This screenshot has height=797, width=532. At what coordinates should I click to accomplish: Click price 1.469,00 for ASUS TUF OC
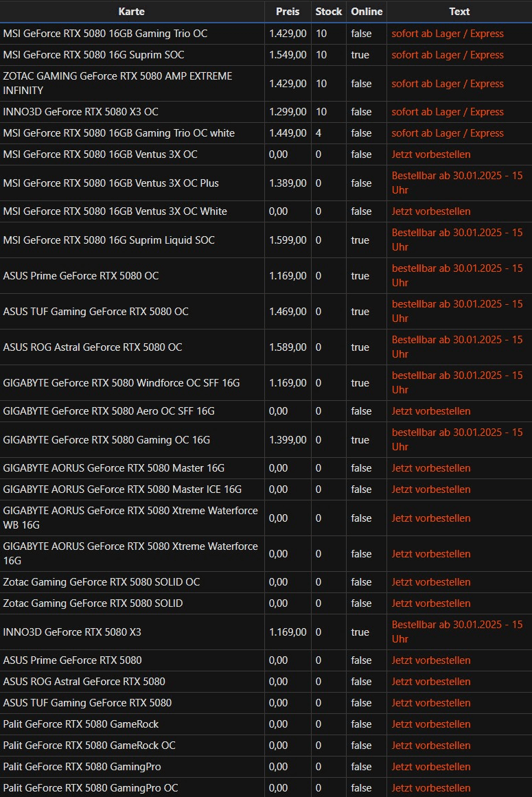coord(288,311)
